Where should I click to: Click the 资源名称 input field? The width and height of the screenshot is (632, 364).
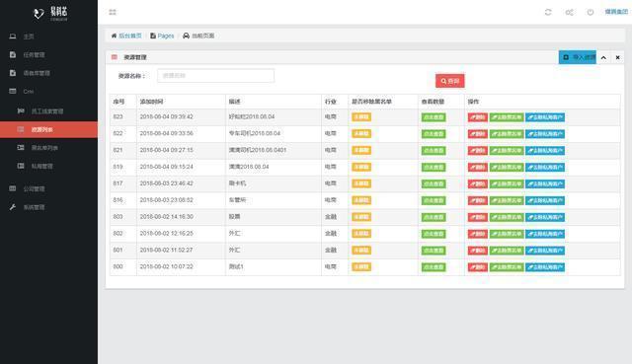coord(215,76)
